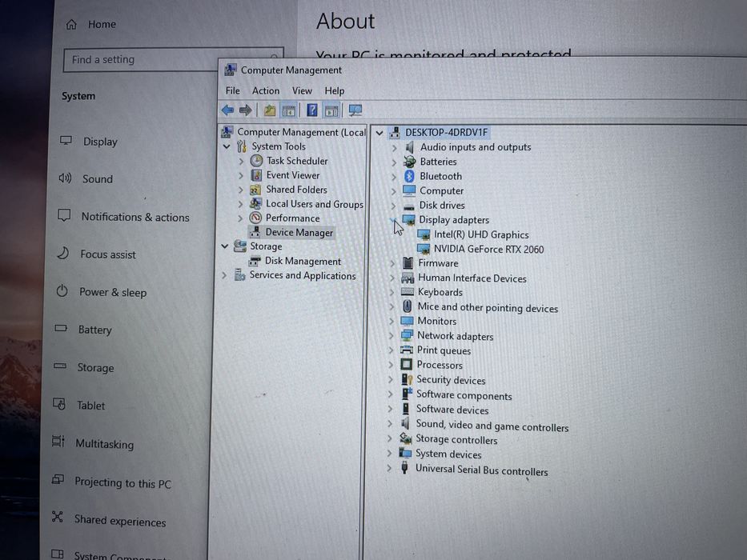747x560 pixels.
Task: Open Display settings in the Settings sidebar
Action: pyautogui.click(x=100, y=142)
